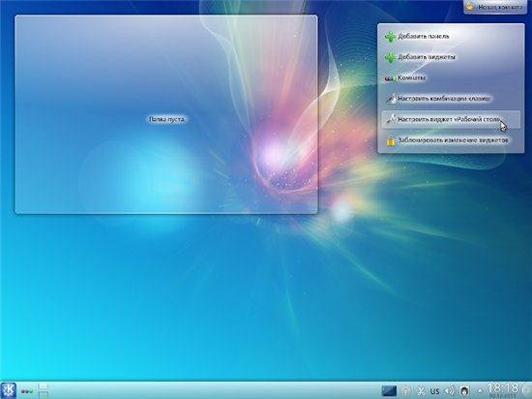Screen dimensions: 532x399
Task: Click the Папка пуста folder view label
Action: pos(167,119)
